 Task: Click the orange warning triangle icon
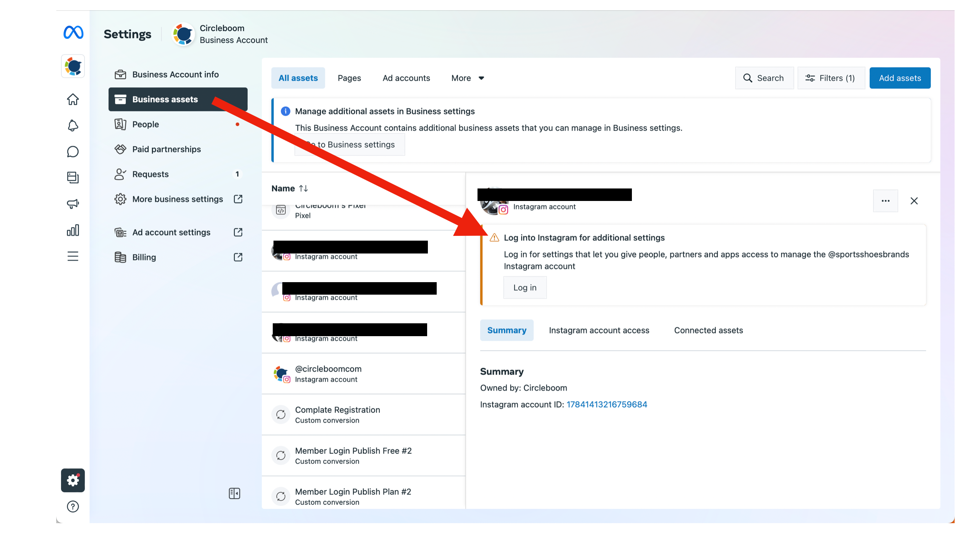click(494, 238)
